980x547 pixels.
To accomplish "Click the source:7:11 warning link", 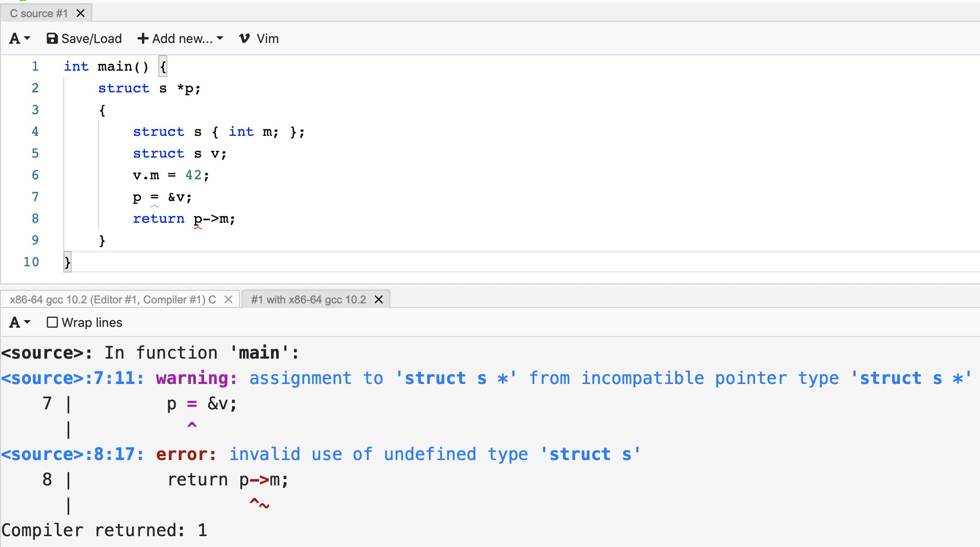I will pos(72,379).
